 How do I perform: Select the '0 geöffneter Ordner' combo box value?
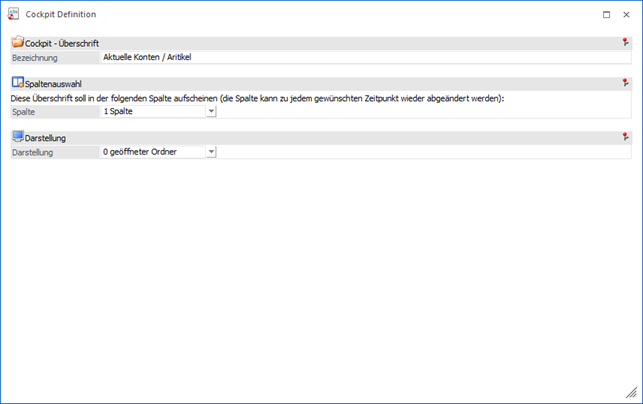(x=152, y=152)
